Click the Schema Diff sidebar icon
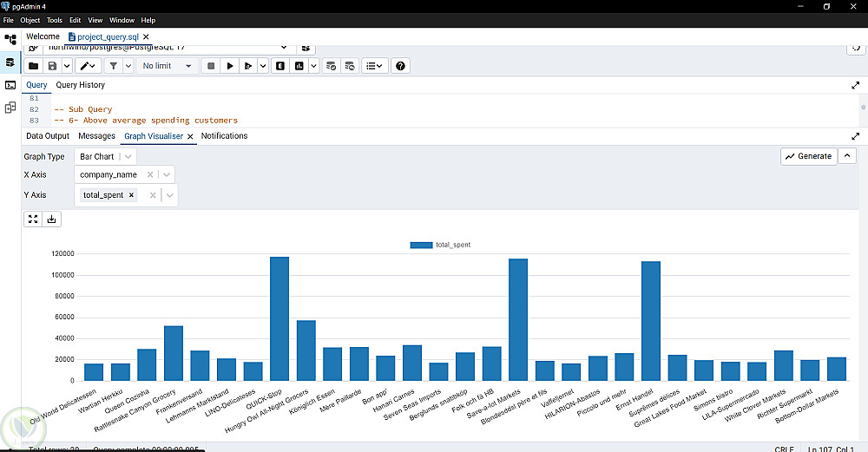The width and height of the screenshot is (868, 452). point(10,108)
